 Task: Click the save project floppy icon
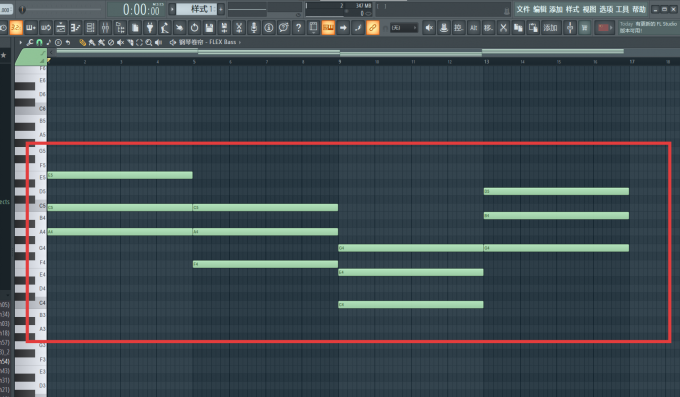pyautogui.click(x=209, y=28)
